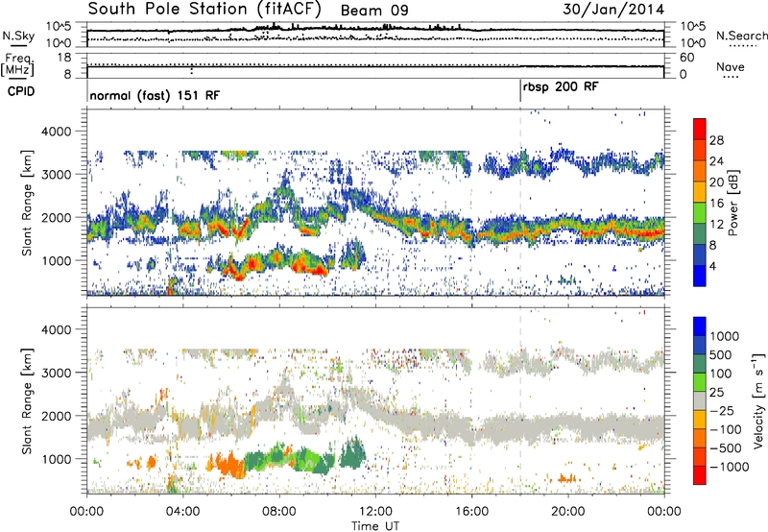The width and height of the screenshot is (768, 532).
Task: Click the 00:00 time tick at axis start
Action: 86,511
